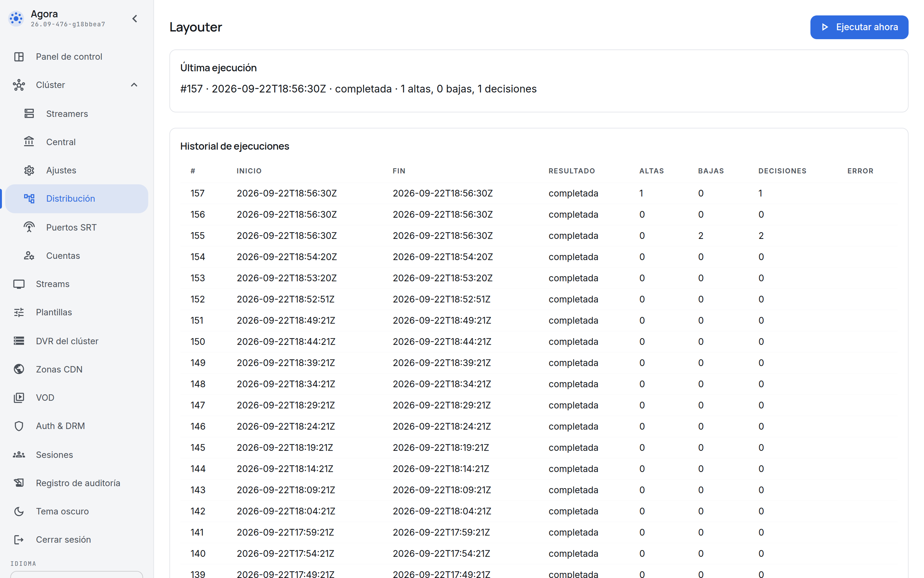Click the Auth & DRM shield icon
This screenshot has width=924, height=578.
(x=19, y=426)
